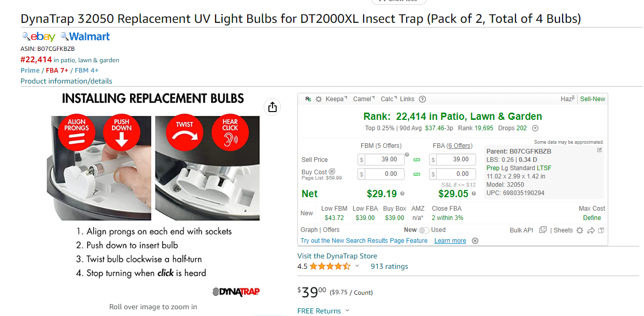Visit the DynaTrap Store link
644x316 pixels.
pyautogui.click(x=337, y=256)
